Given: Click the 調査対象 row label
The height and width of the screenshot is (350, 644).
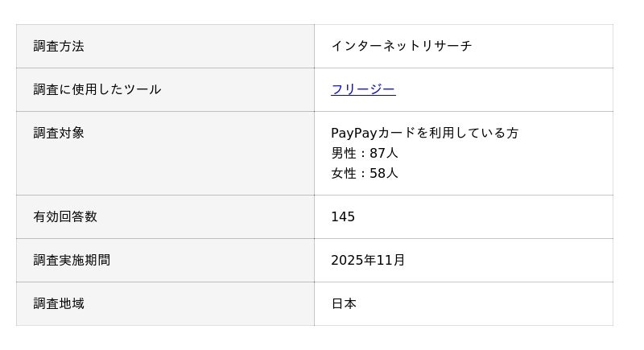Looking at the screenshot, I should pos(59,134).
